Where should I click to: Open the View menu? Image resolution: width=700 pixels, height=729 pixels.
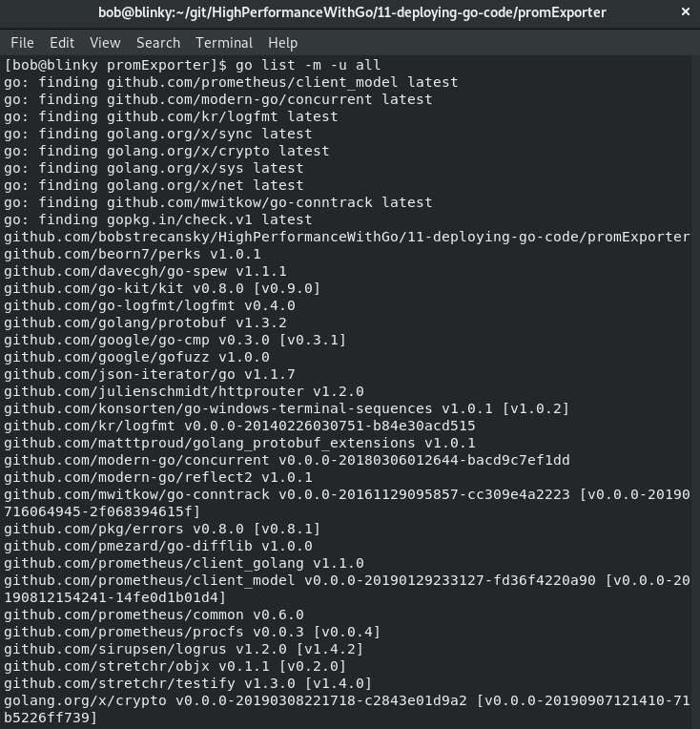pyautogui.click(x=105, y=43)
